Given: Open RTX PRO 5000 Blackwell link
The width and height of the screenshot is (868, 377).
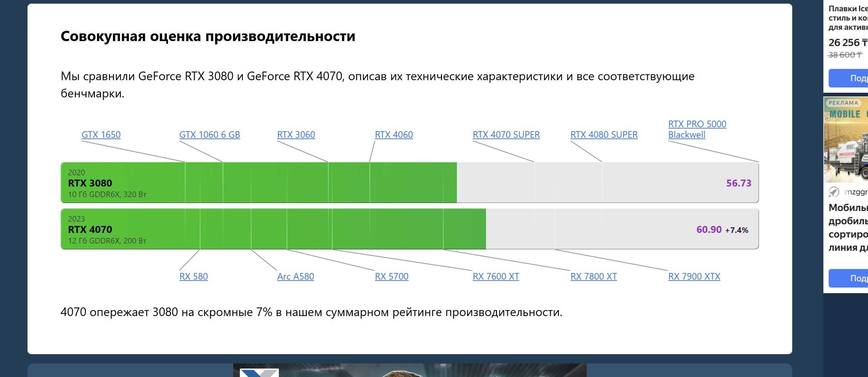Looking at the screenshot, I should coord(697,130).
